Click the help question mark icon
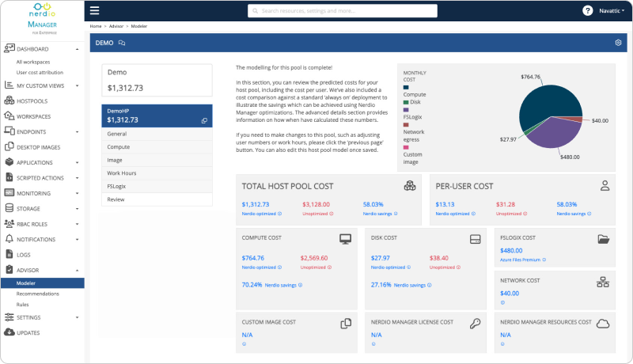The height and width of the screenshot is (364, 633). (587, 10)
